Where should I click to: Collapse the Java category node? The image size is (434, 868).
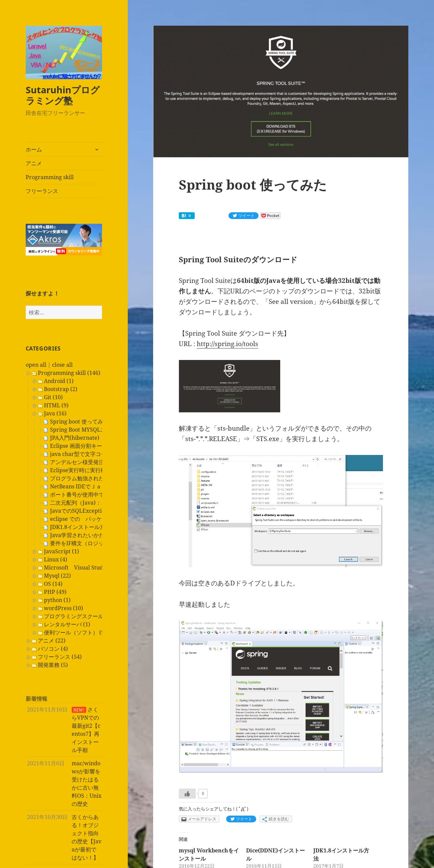point(34,414)
